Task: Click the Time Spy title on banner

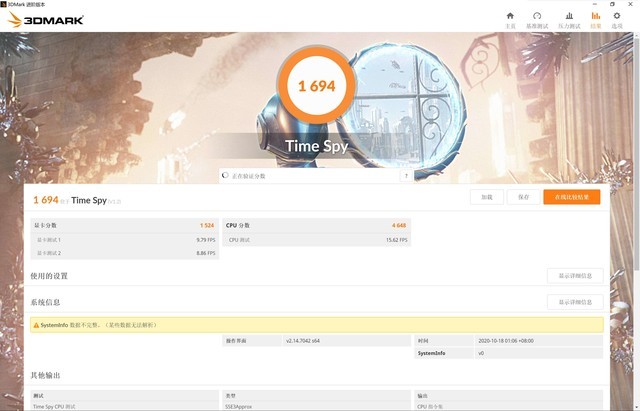Action: 317,146
